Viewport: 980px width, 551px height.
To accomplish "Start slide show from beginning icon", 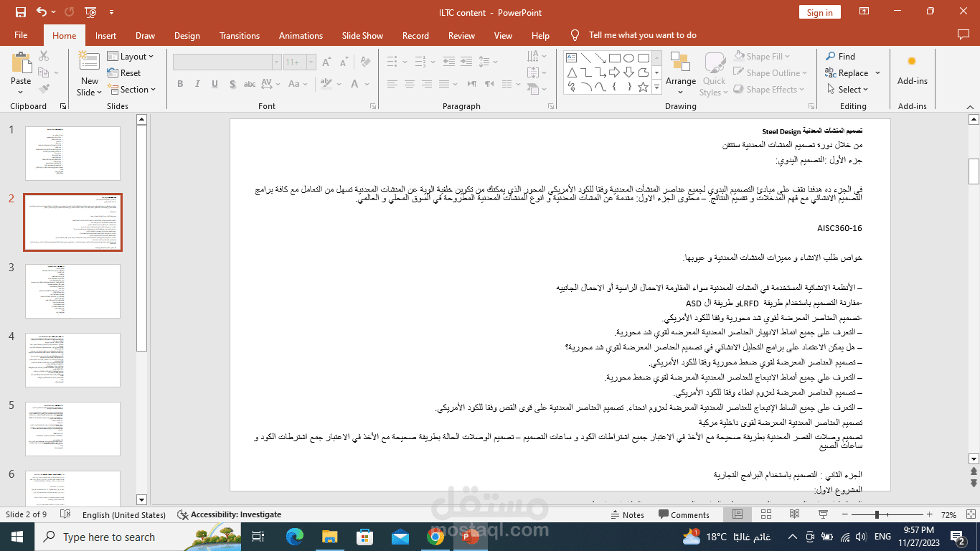I will point(90,12).
